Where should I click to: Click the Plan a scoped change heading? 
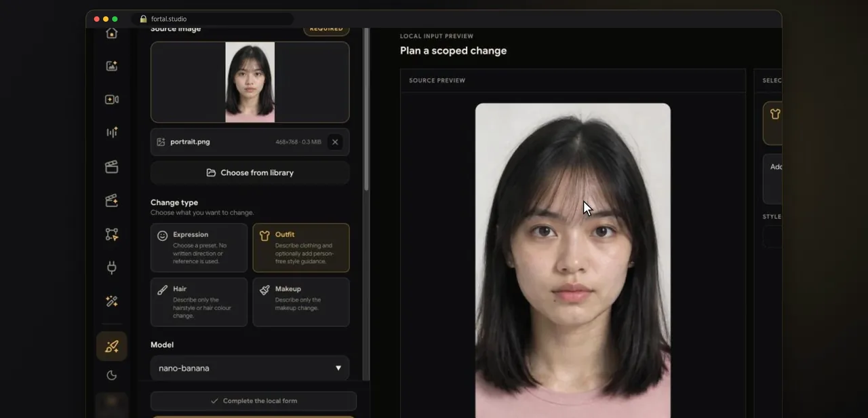(453, 51)
